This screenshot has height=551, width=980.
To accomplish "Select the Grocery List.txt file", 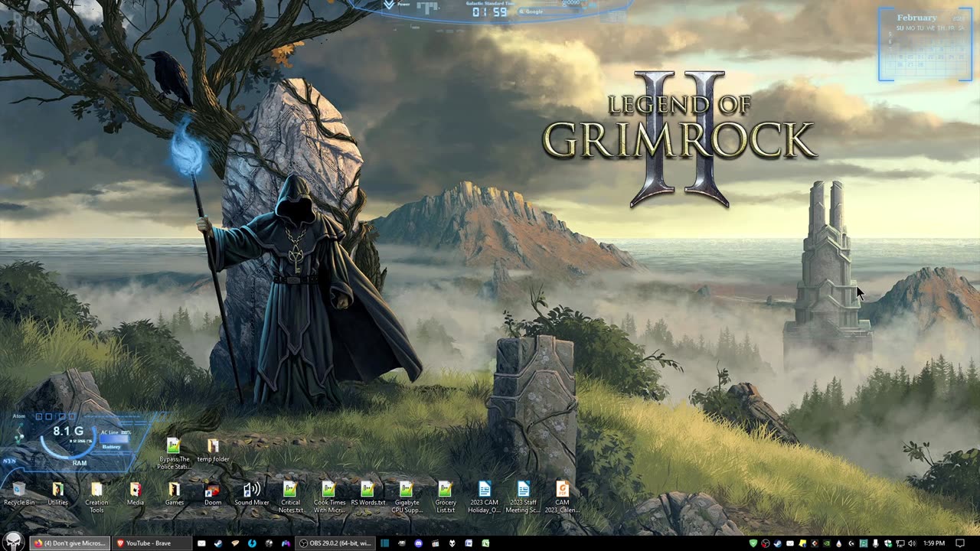I will point(446,497).
